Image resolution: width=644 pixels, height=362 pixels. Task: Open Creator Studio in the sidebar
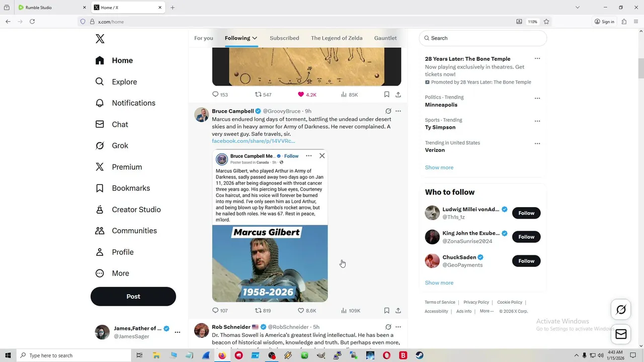click(128, 210)
